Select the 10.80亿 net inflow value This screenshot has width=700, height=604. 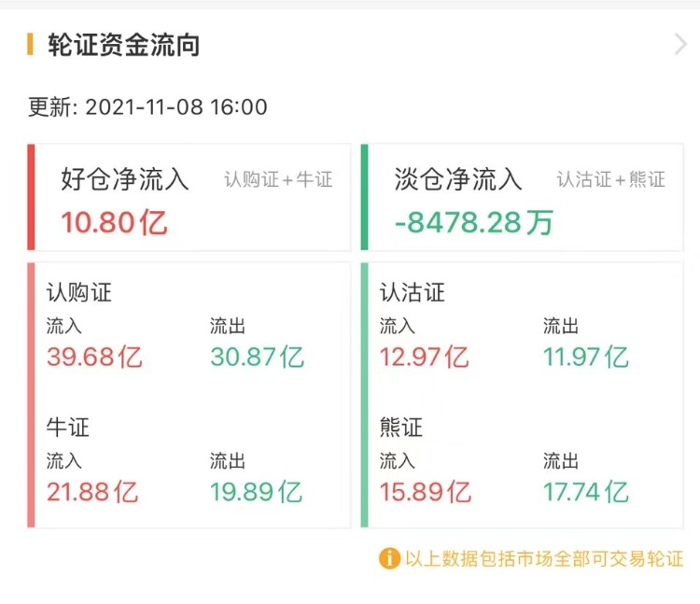point(114,222)
